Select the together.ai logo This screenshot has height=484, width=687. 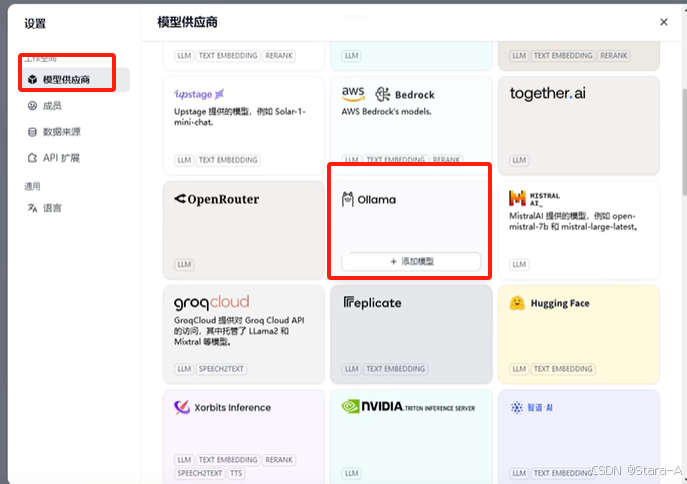(x=547, y=93)
